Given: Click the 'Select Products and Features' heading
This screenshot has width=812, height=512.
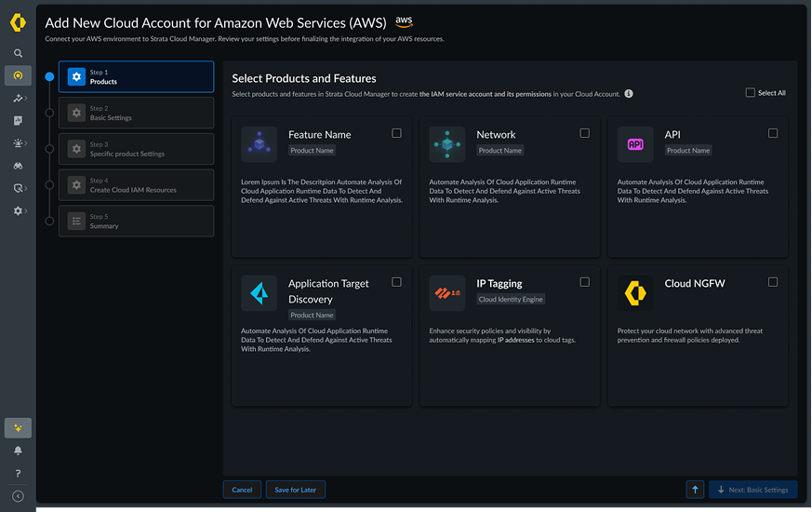Looking at the screenshot, I should [x=304, y=78].
